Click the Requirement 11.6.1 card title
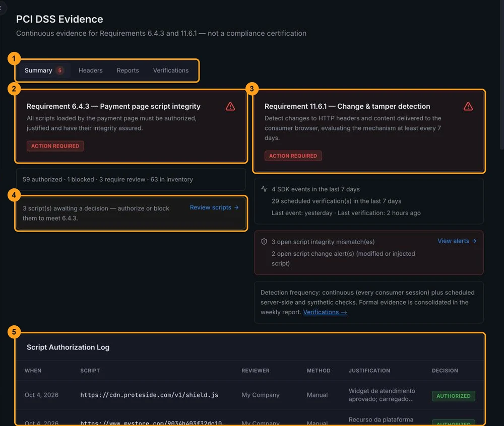This screenshot has width=504, height=426. pyautogui.click(x=347, y=106)
